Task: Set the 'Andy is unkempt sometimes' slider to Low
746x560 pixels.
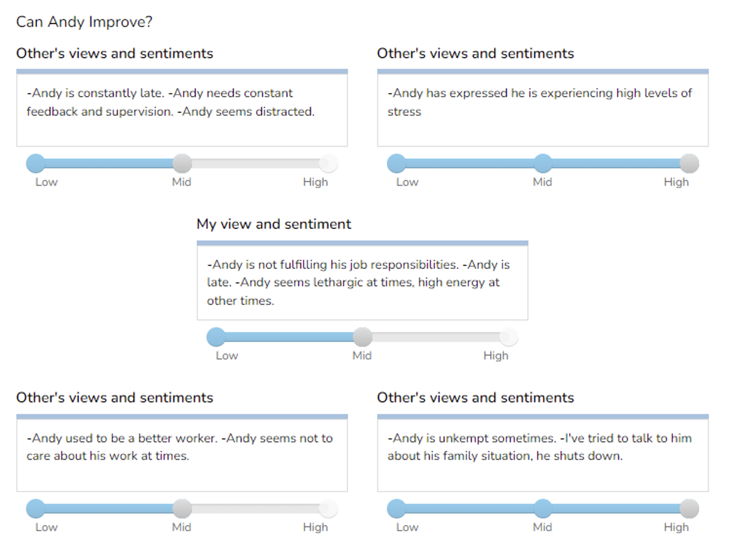Action: 396,508
